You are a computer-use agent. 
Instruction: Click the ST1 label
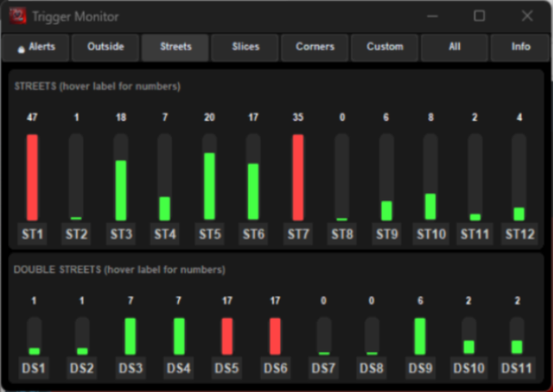click(32, 234)
